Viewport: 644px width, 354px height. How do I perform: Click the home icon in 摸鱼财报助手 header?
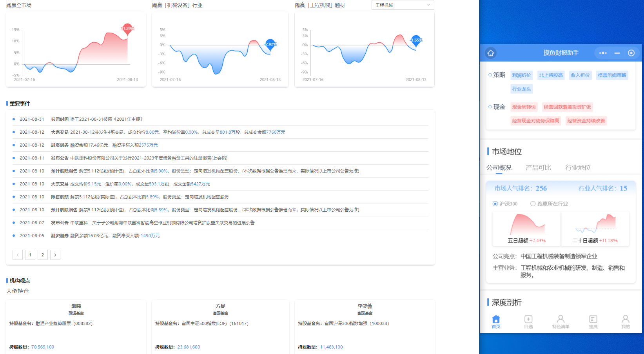491,53
